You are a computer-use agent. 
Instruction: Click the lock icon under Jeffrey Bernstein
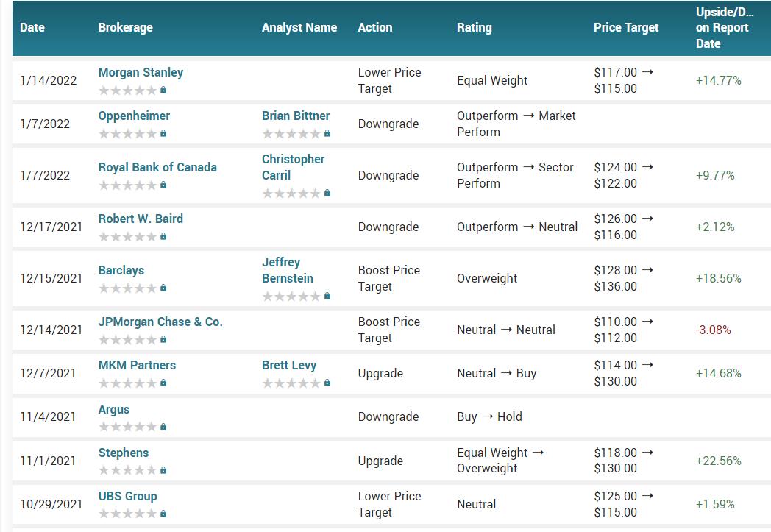coord(327,296)
